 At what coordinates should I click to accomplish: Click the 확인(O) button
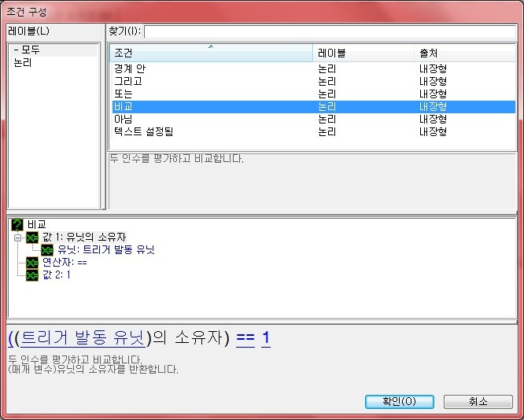coord(400,401)
